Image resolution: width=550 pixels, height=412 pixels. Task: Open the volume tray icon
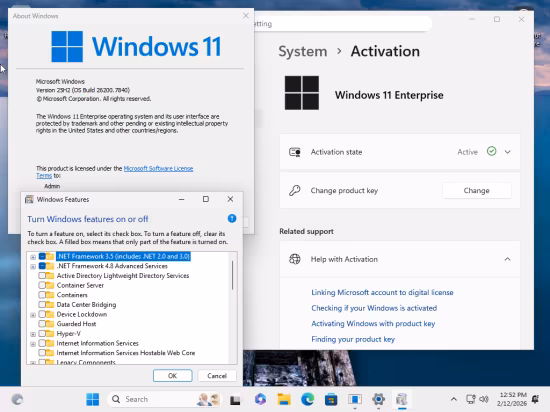point(484,399)
